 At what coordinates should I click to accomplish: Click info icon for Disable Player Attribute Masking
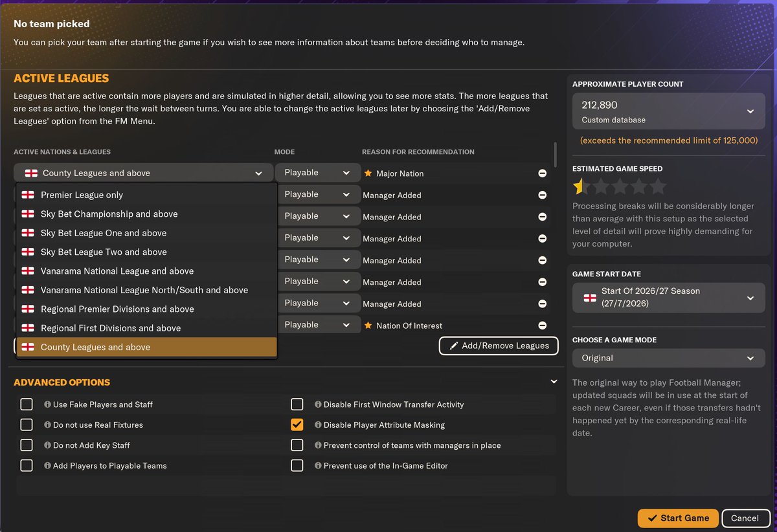click(318, 425)
